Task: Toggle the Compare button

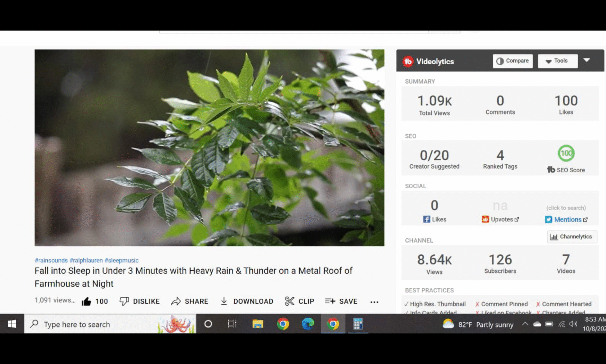Action: coord(512,61)
